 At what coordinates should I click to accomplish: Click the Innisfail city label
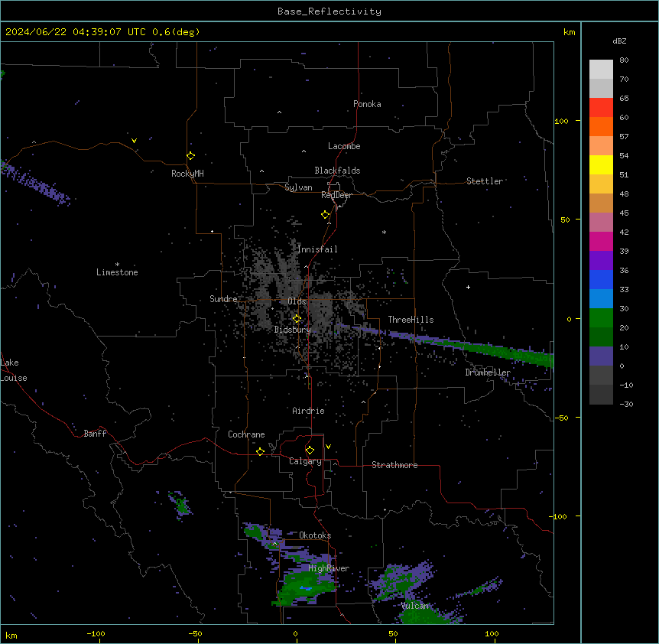(x=317, y=249)
